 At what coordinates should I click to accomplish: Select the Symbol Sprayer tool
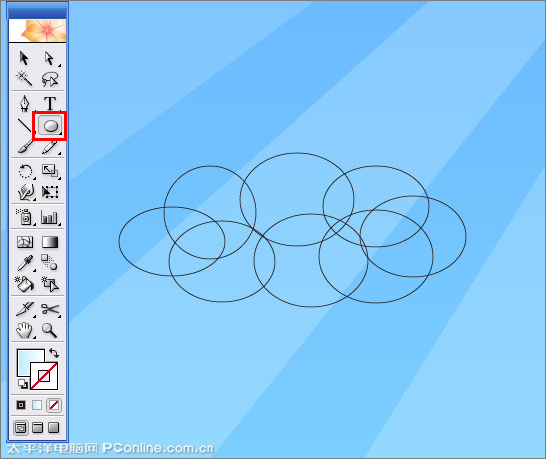(24, 217)
